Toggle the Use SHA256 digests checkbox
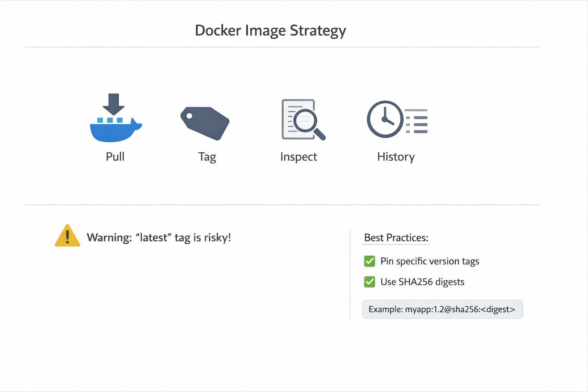 (369, 282)
